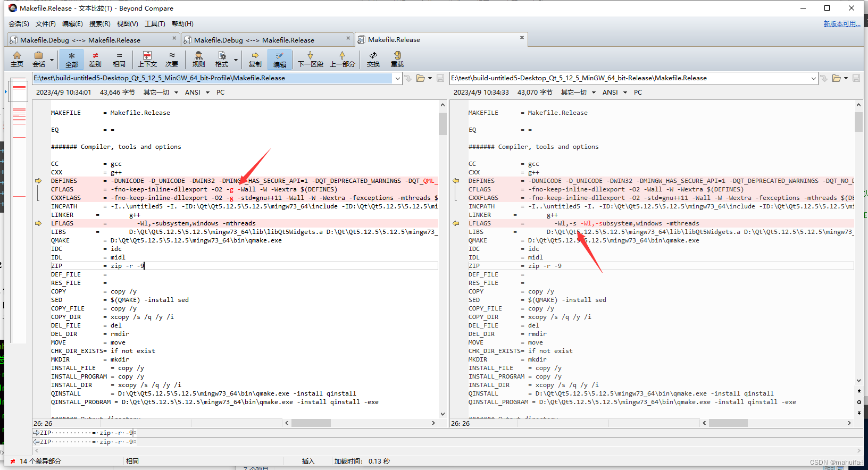Click the right pane browse folder icon
Image resolution: width=868 pixels, height=470 pixels.
pos(837,78)
